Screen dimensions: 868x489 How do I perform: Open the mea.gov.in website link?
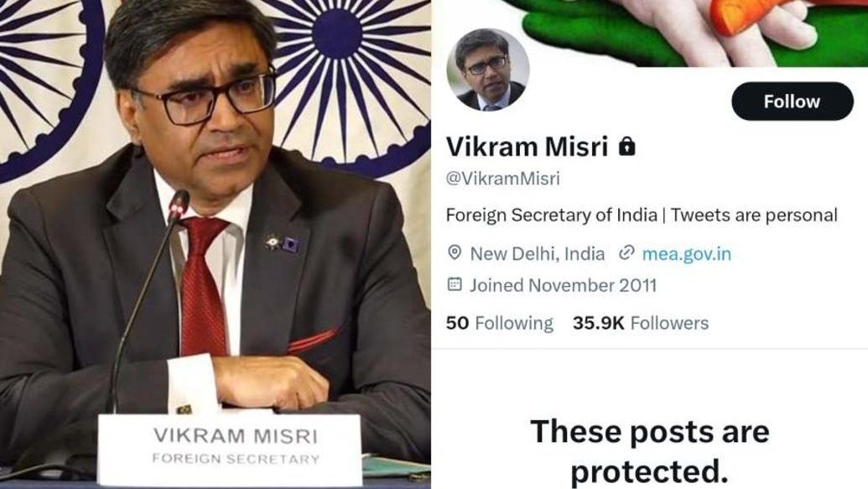pyautogui.click(x=686, y=253)
